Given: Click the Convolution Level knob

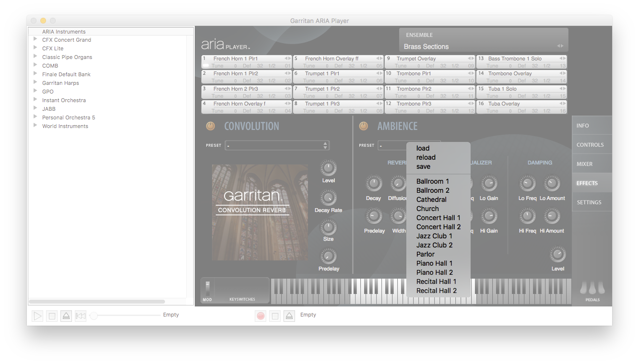Looking at the screenshot, I should pos(329,168).
